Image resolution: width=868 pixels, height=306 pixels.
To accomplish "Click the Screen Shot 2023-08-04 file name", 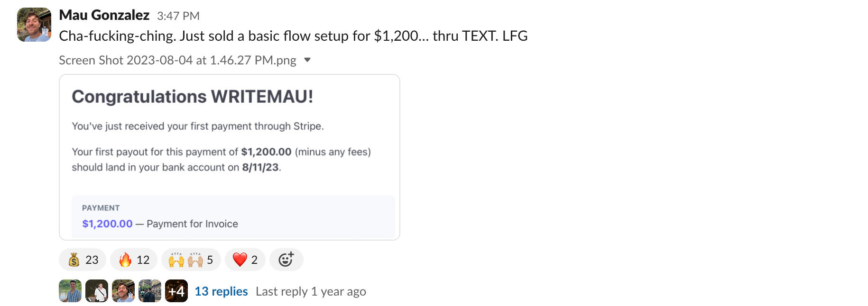I will (177, 60).
